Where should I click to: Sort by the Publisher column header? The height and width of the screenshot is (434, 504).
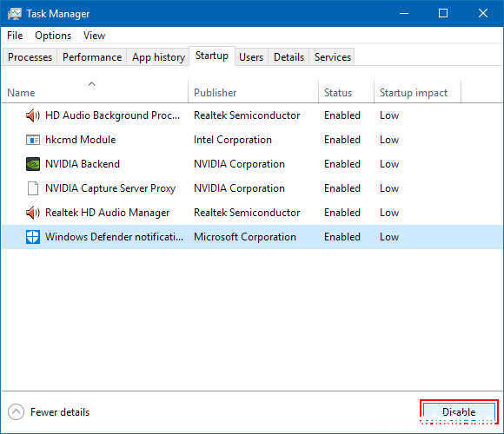pos(253,91)
